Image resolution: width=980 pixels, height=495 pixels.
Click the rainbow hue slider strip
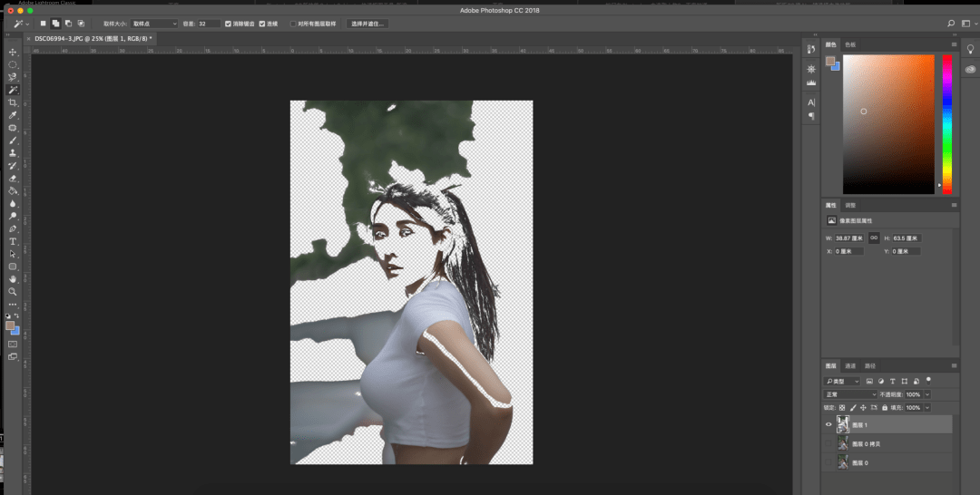pyautogui.click(x=947, y=122)
